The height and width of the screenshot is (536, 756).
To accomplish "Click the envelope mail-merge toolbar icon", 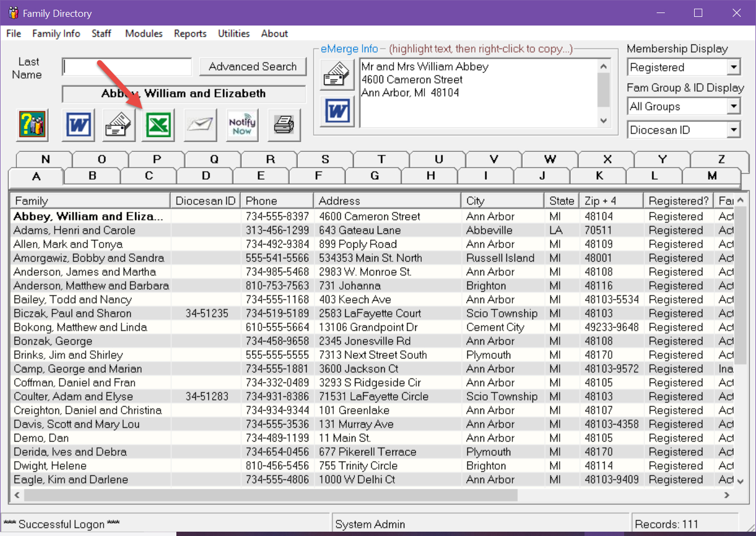I will pos(118,125).
